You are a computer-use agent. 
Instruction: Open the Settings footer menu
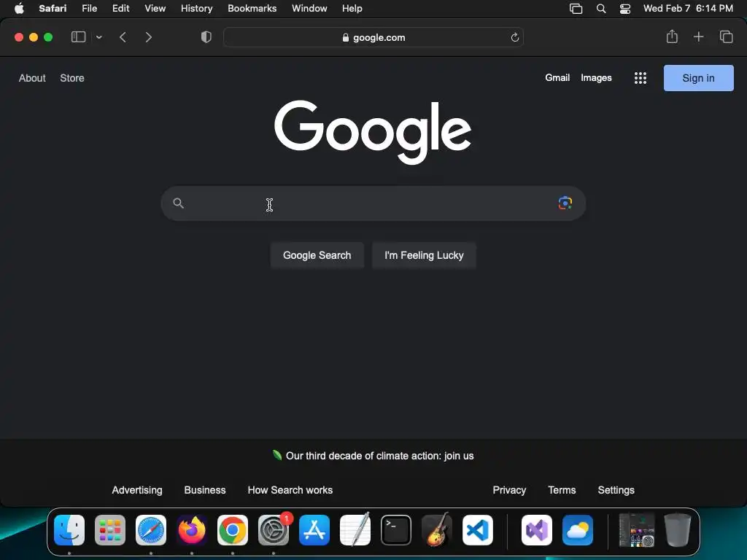coord(616,490)
